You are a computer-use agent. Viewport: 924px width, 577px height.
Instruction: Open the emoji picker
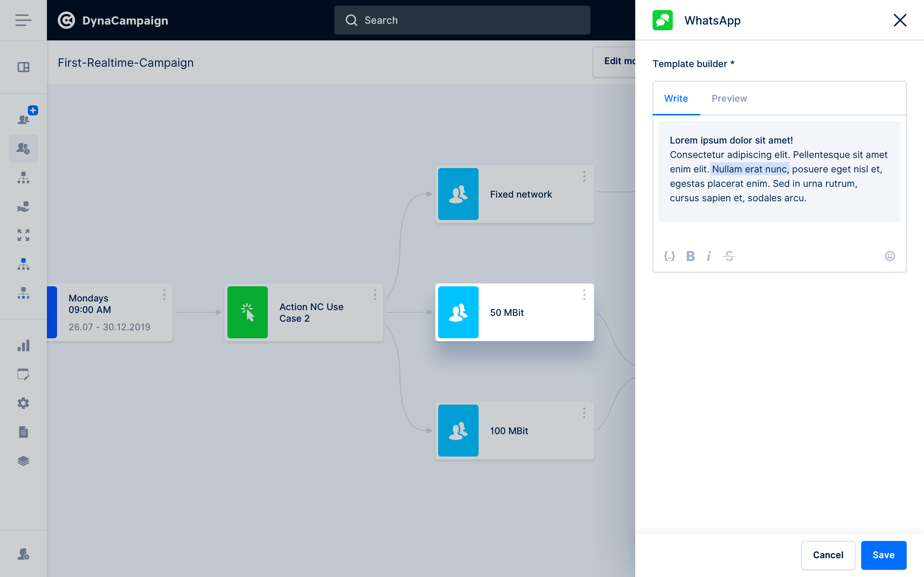click(x=890, y=256)
